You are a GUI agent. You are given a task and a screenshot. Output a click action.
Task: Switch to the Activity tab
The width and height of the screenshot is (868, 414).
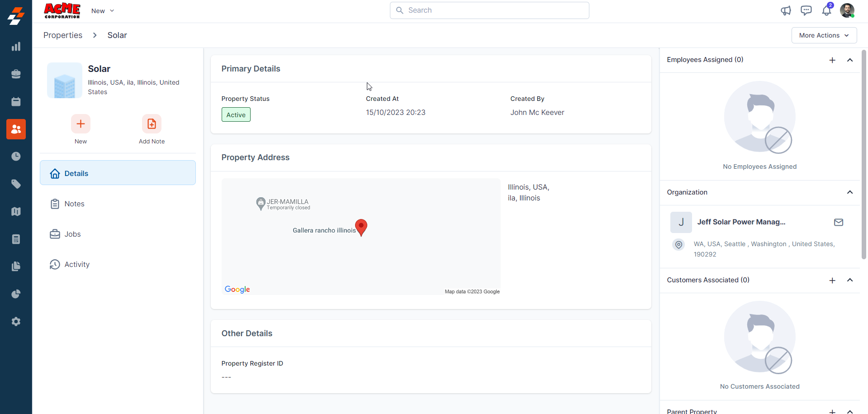[x=118, y=264]
